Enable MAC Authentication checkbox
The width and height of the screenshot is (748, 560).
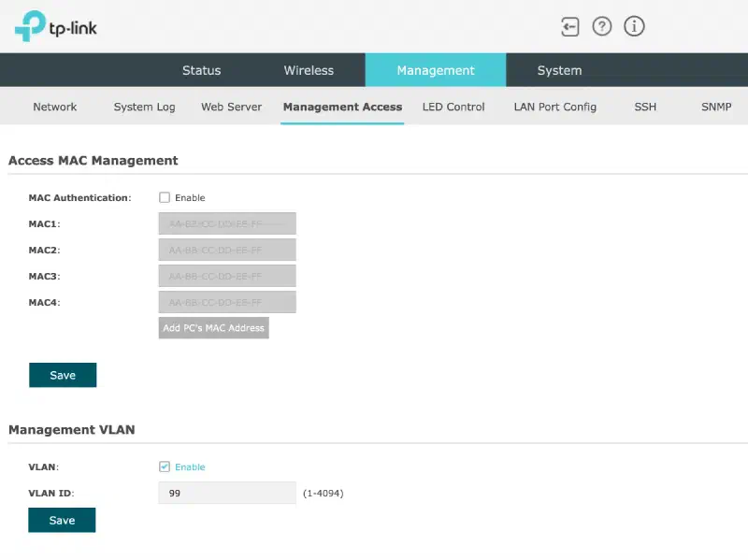click(165, 197)
